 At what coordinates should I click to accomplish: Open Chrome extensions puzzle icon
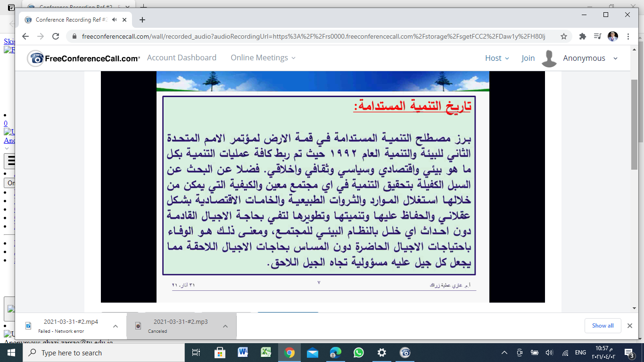582,36
